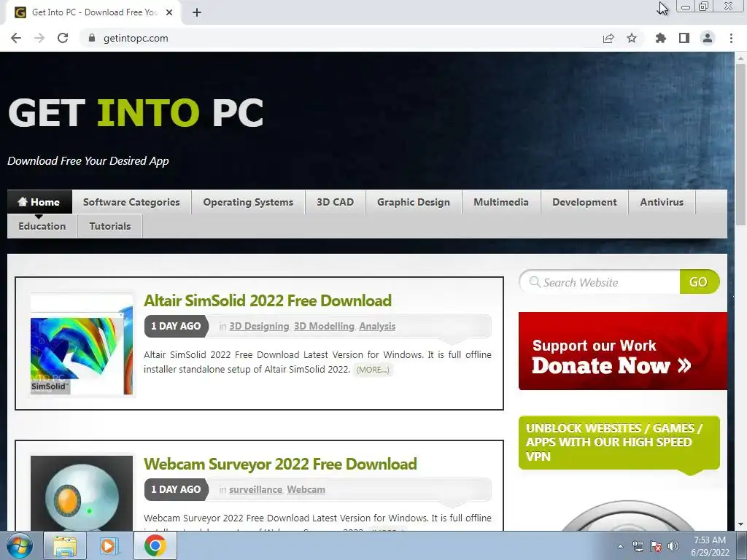The width and height of the screenshot is (747, 560).
Task: Toggle the browser side panel icon
Action: (684, 38)
